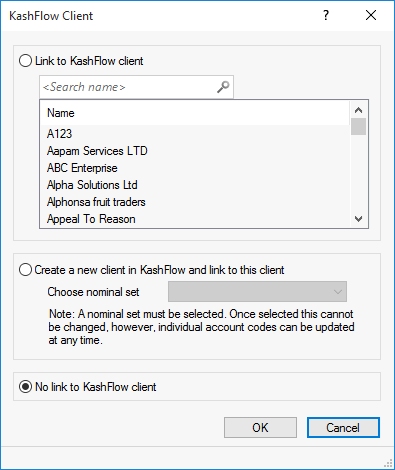Click the client list scrollbar thumb
Screen dimensions: 395x470
pos(358,127)
